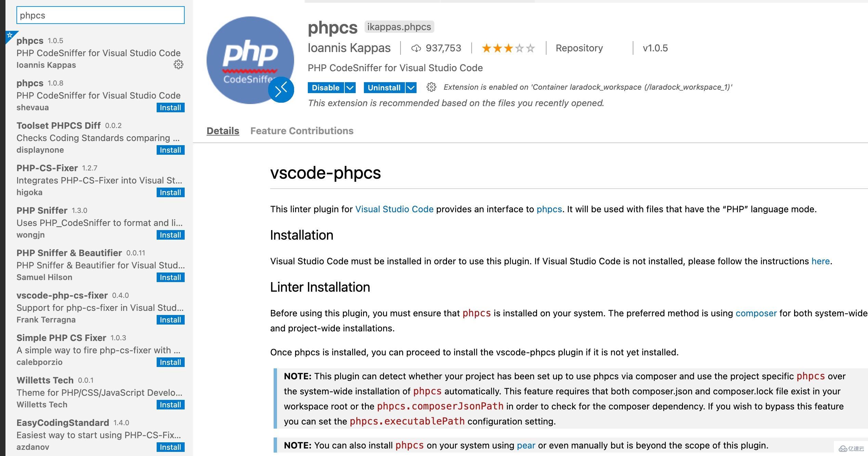Select the Details tab
The width and height of the screenshot is (868, 456).
(x=223, y=130)
